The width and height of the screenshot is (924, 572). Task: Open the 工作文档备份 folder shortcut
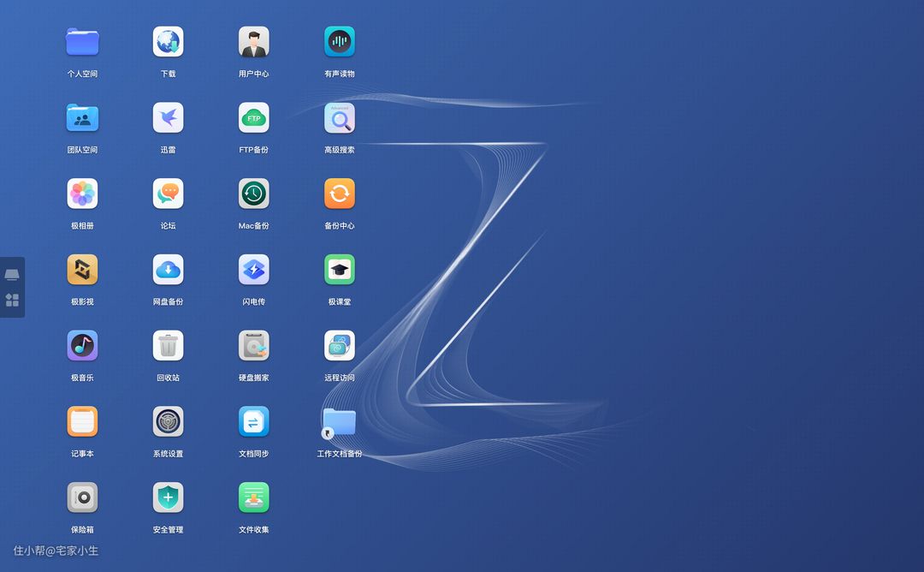339,422
